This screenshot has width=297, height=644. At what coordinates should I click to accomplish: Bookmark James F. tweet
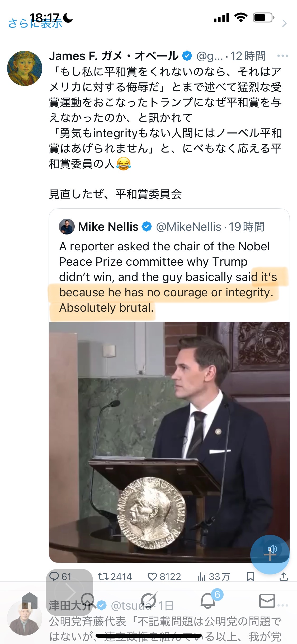[250, 577]
